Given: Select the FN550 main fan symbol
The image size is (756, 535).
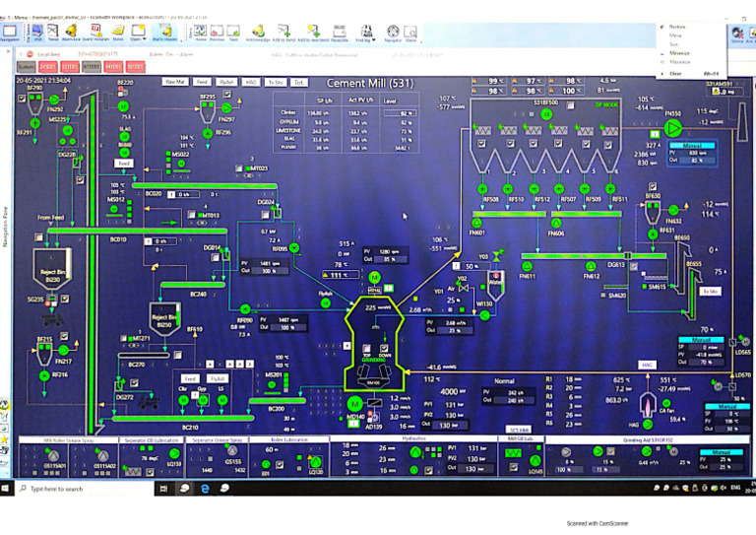Looking at the screenshot, I should [672, 128].
